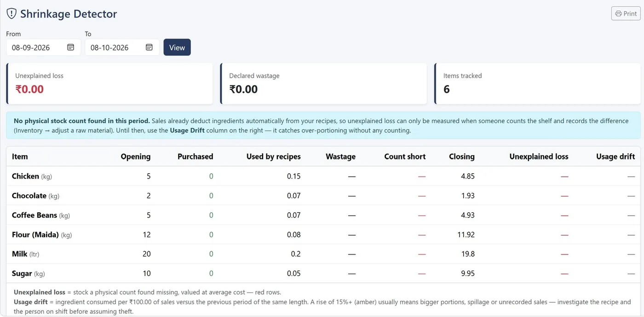Click the Closing column header

coord(462,157)
